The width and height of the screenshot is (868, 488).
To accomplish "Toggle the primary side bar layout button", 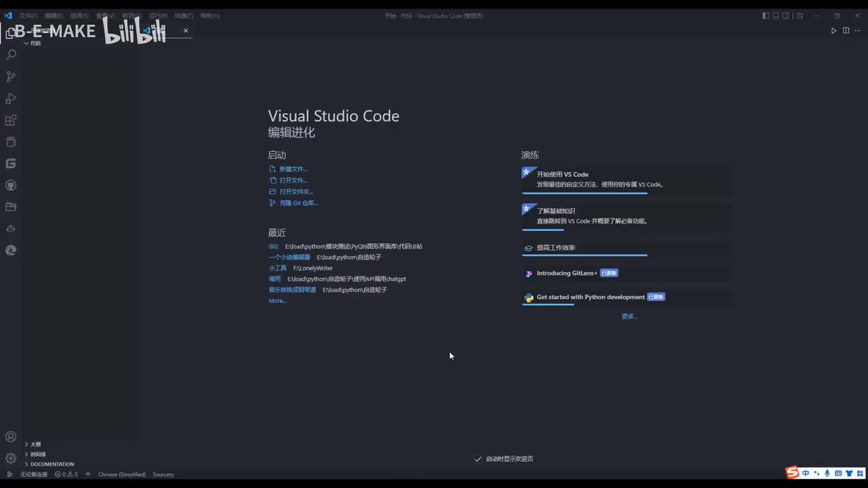I will click(x=766, y=16).
